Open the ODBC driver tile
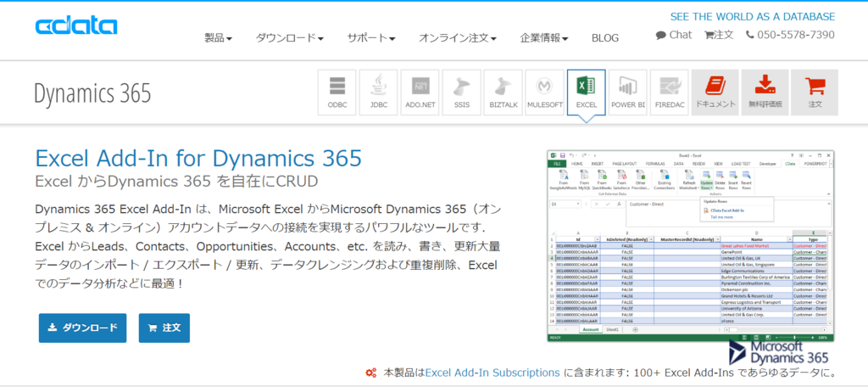The image size is (868, 387). click(x=337, y=92)
